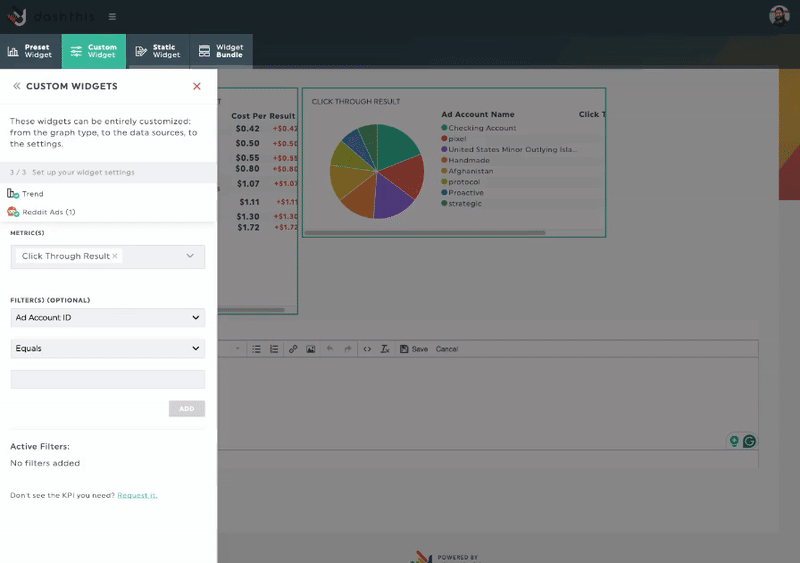Screen dimensions: 800x563
Task: Click the filter value input field
Action: click(x=107, y=379)
